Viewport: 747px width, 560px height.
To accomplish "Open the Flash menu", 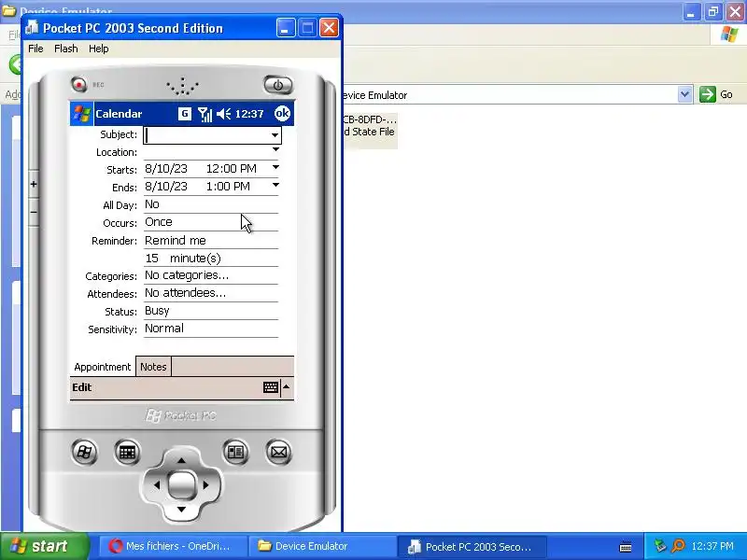I will pos(65,49).
